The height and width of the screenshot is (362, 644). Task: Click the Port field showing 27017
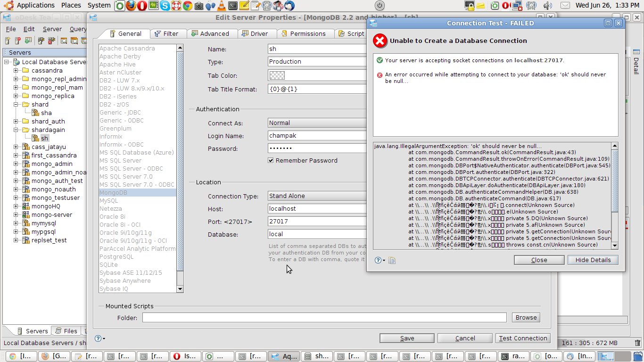pos(317,222)
